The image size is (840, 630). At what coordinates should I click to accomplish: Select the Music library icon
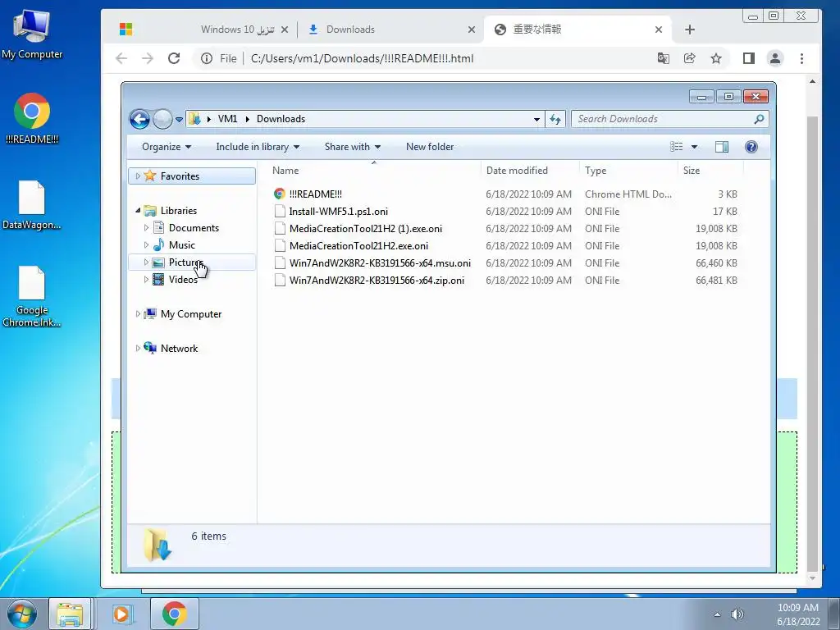tap(158, 244)
